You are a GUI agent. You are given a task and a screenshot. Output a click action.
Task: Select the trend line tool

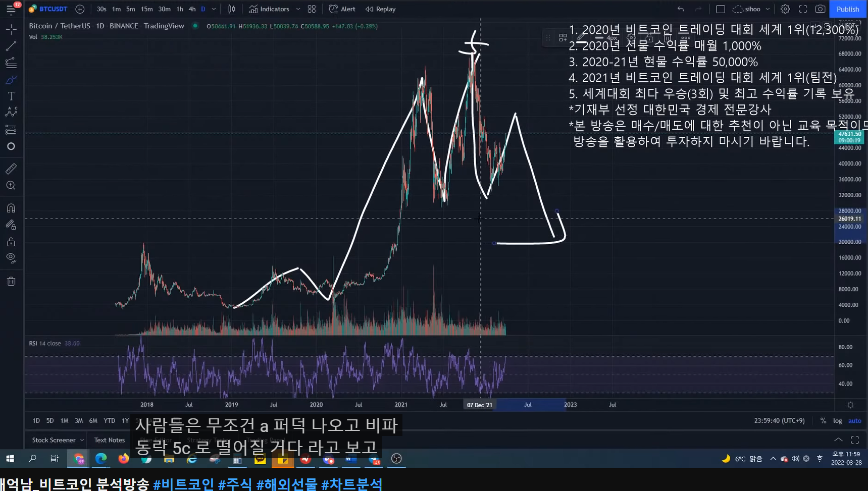11,46
